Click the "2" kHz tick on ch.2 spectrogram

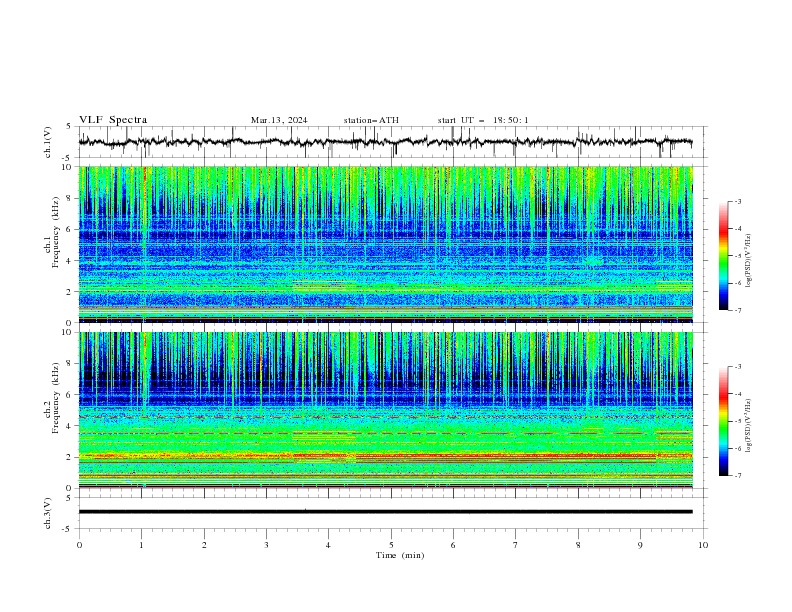pos(69,457)
